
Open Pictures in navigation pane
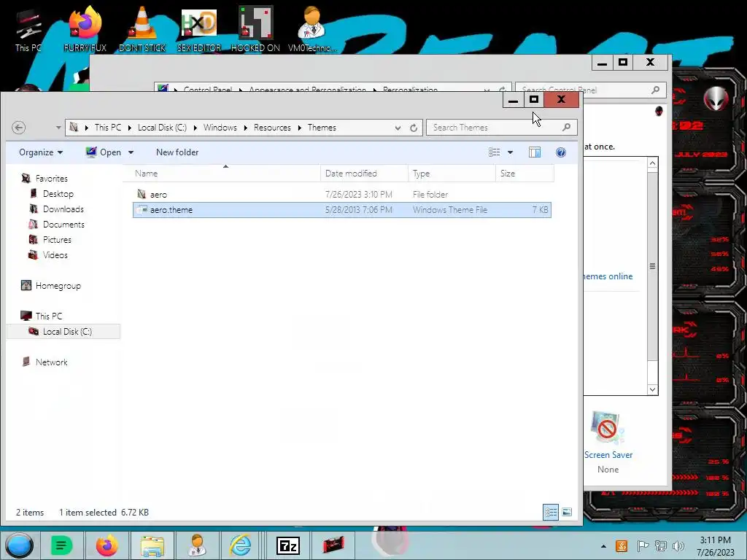57,239
